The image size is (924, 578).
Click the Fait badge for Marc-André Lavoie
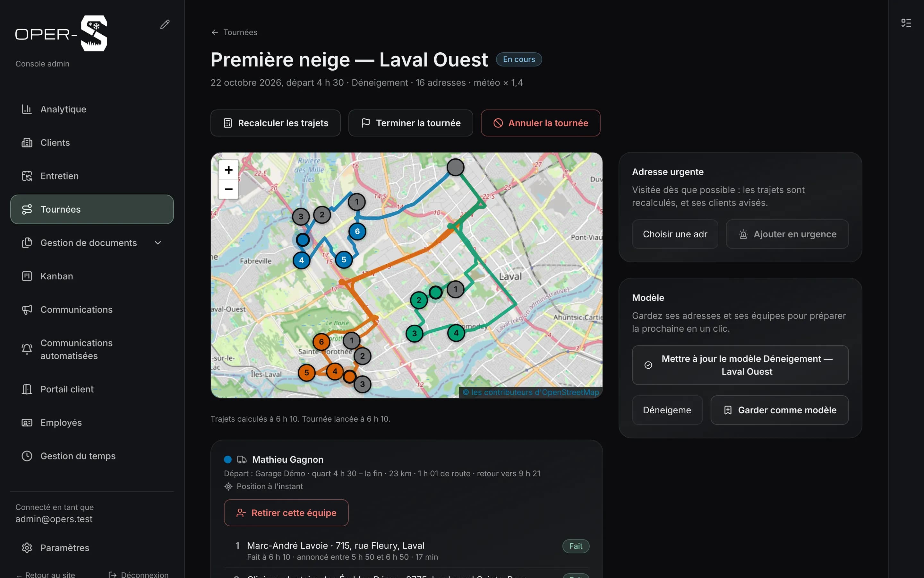[575, 546]
